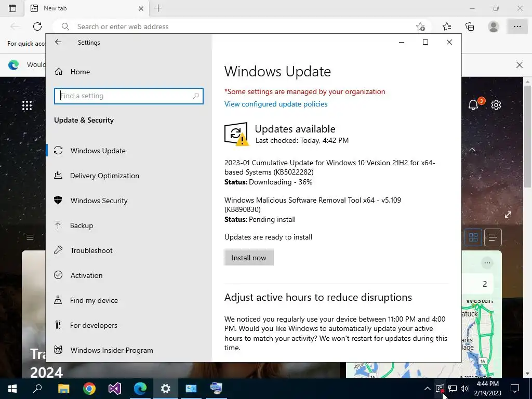Screen dimensions: 532x399
Task: Click the Install now button
Action: (249, 258)
